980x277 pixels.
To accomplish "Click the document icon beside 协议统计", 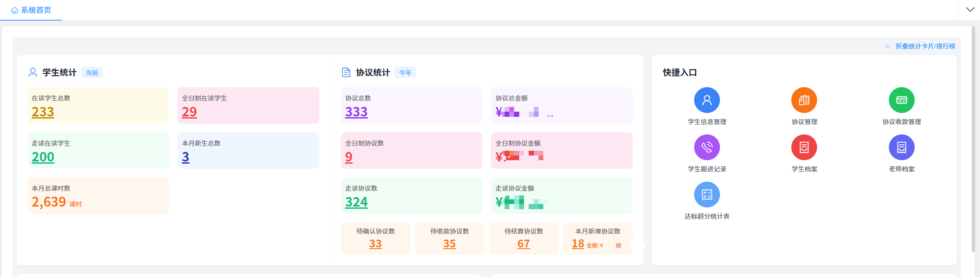I will tap(346, 72).
